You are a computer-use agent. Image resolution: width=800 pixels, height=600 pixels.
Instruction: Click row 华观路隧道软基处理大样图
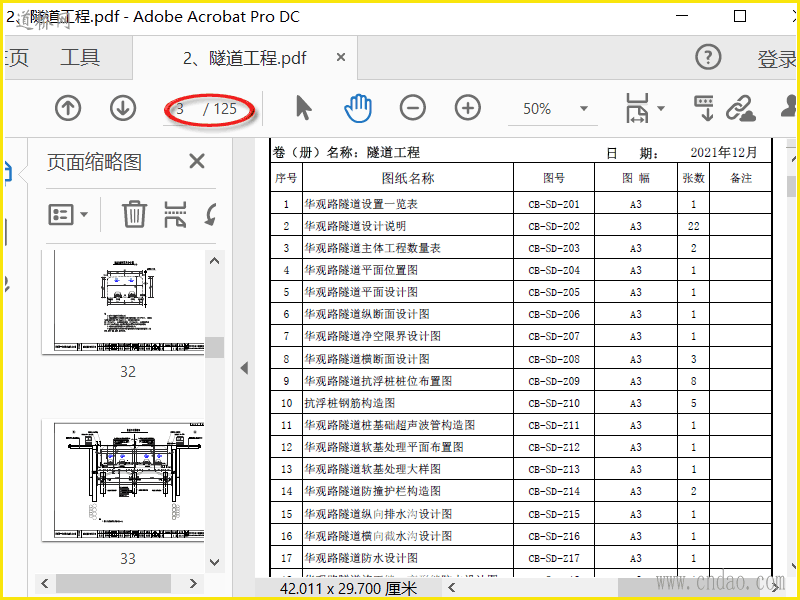[x=520, y=469]
